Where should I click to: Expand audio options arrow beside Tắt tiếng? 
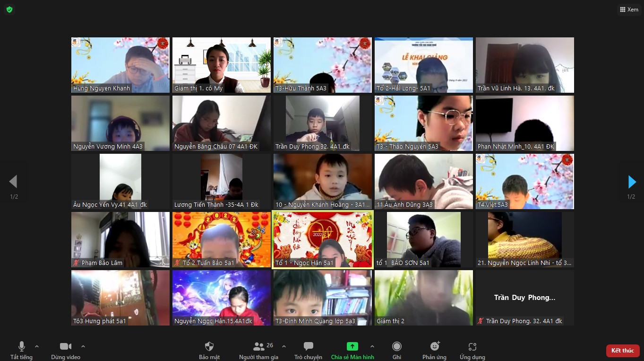point(37,346)
